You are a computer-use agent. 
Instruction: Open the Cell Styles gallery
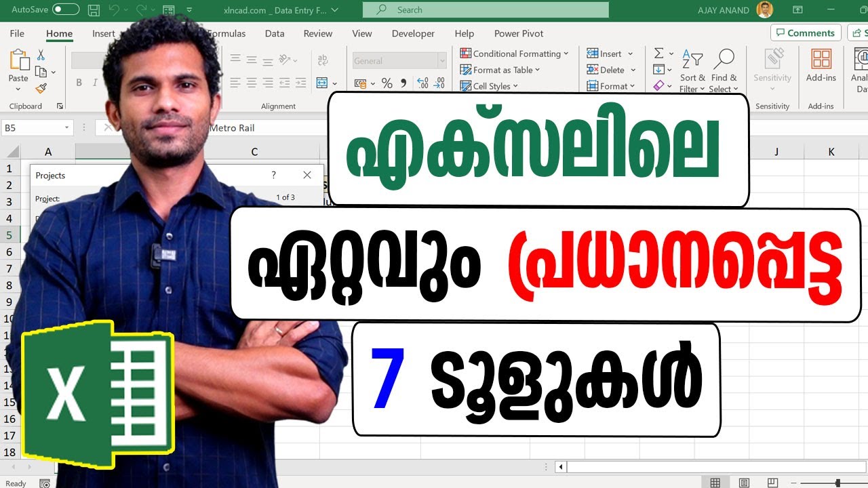pyautogui.click(x=489, y=86)
